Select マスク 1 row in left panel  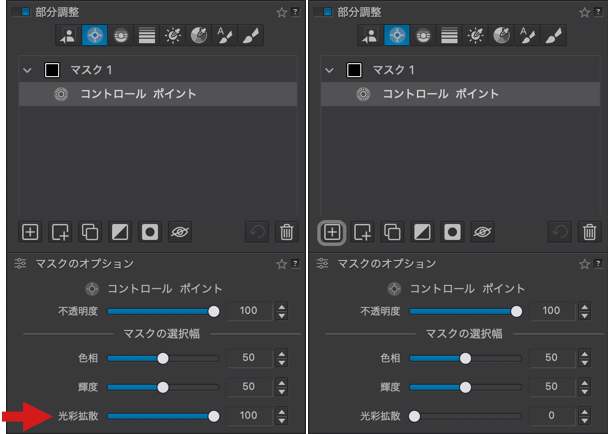pyautogui.click(x=158, y=70)
